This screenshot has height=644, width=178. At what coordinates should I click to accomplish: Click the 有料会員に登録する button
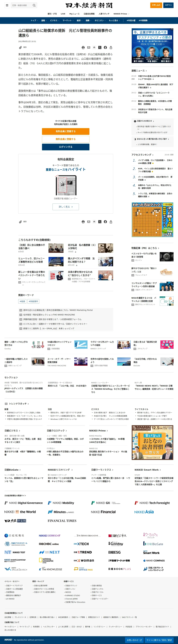[66, 131]
